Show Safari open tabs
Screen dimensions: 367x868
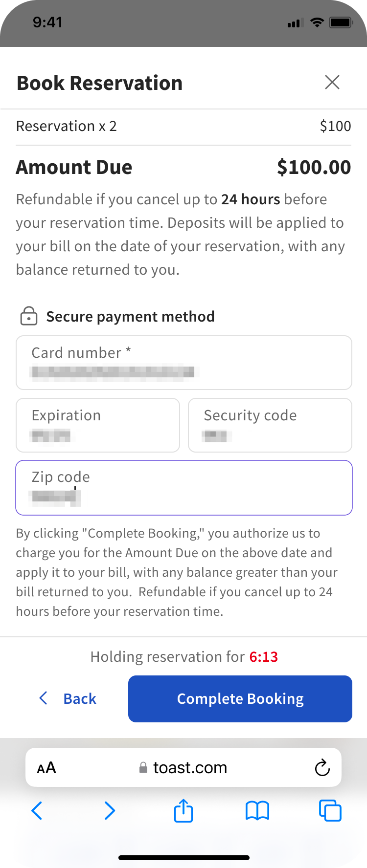pos(330,811)
